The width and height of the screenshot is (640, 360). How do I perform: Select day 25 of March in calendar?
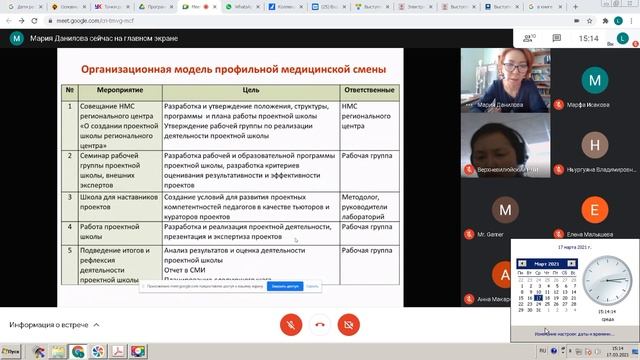tap(547, 304)
